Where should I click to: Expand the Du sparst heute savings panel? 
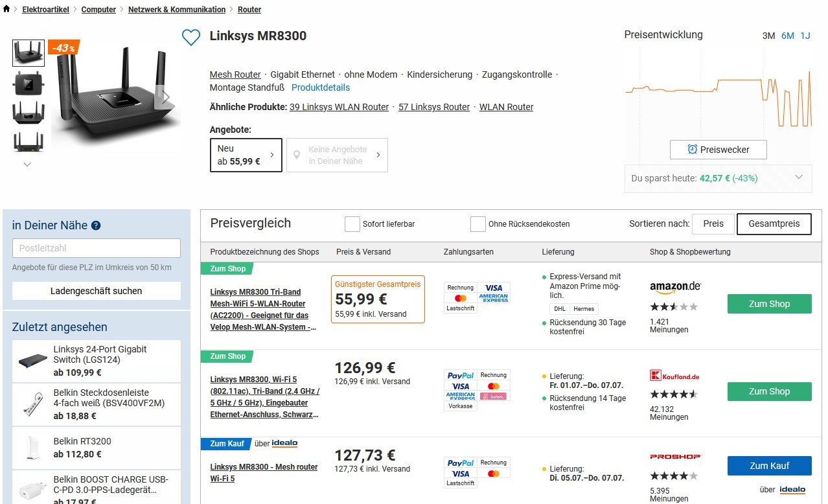point(799,178)
